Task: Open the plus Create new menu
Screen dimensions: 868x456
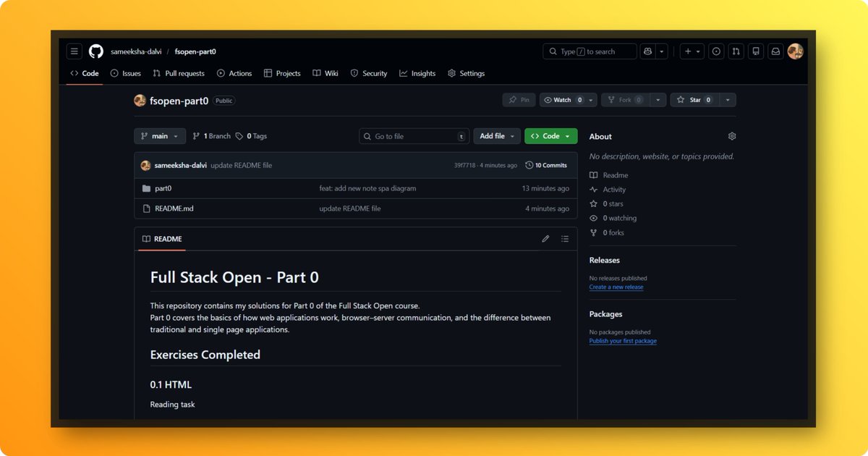Action: 692,51
